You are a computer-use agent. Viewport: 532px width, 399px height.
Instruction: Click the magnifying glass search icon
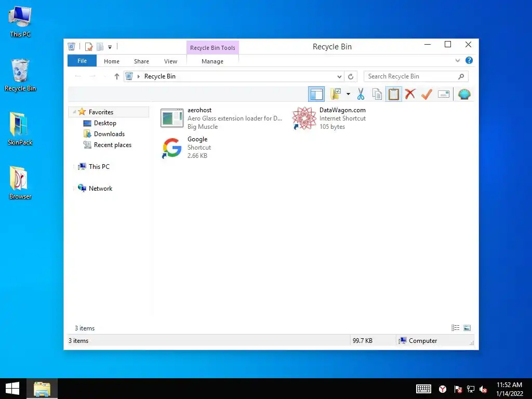pos(461,76)
